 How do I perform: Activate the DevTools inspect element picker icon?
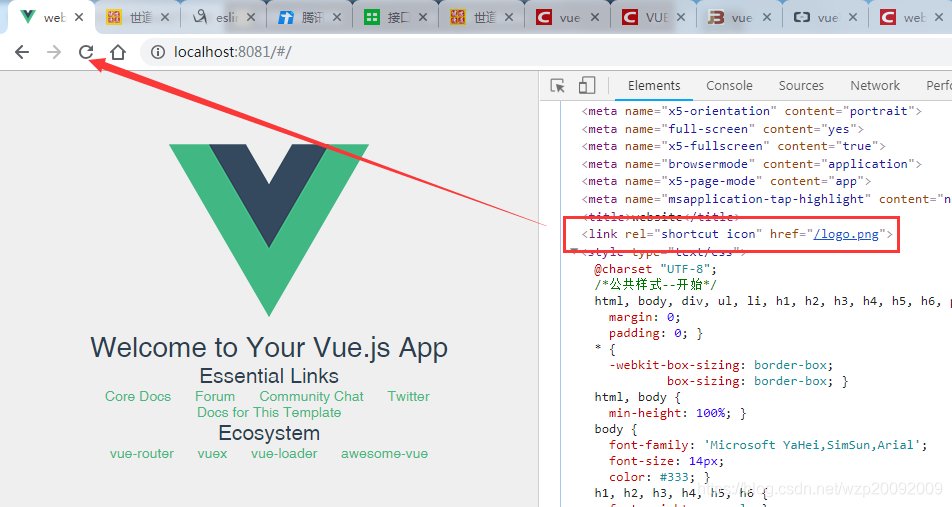(x=557, y=86)
